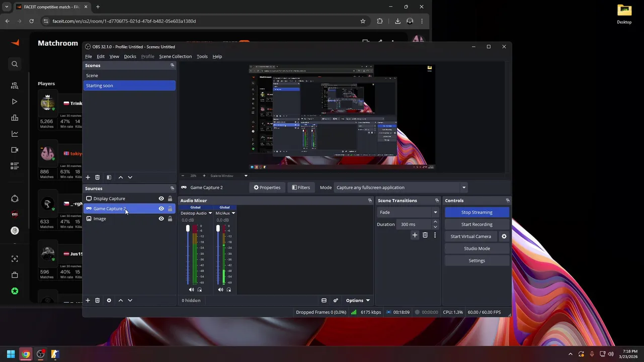Lock the Image source

coord(170,219)
